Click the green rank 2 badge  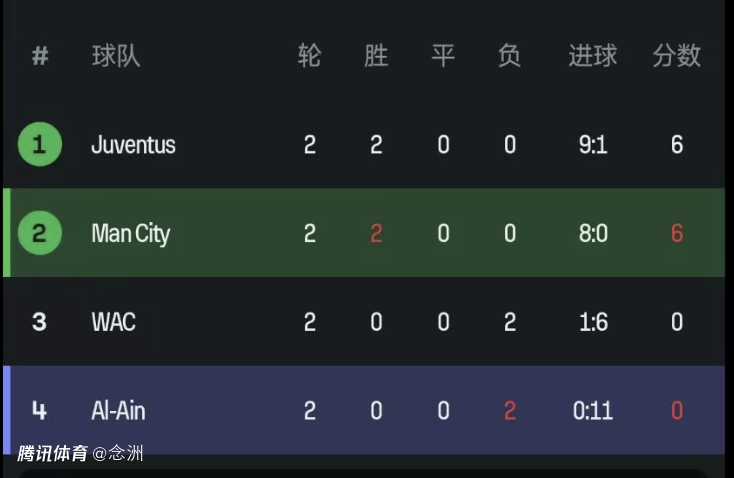[40, 233]
